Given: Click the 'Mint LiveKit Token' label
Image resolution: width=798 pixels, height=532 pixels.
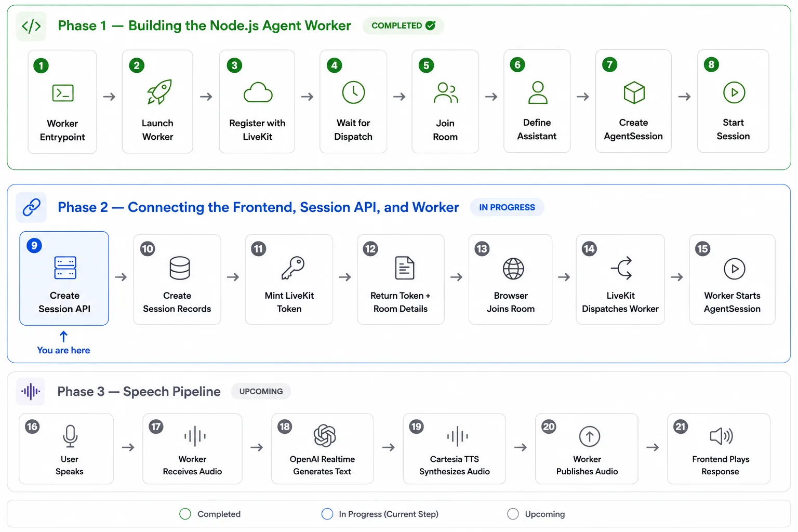Looking at the screenshot, I should click(x=289, y=302).
